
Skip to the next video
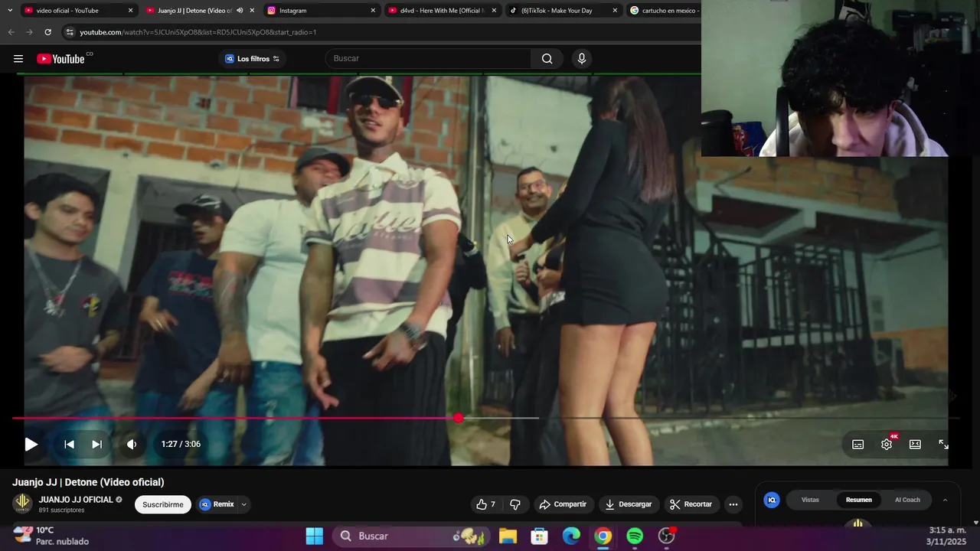tap(96, 444)
